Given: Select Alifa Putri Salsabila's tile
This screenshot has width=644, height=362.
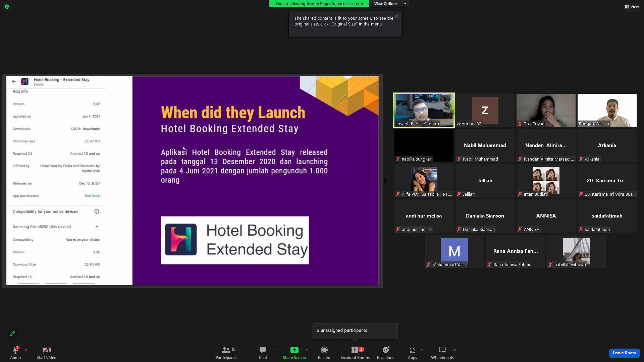Looking at the screenshot, I should (x=424, y=181).
